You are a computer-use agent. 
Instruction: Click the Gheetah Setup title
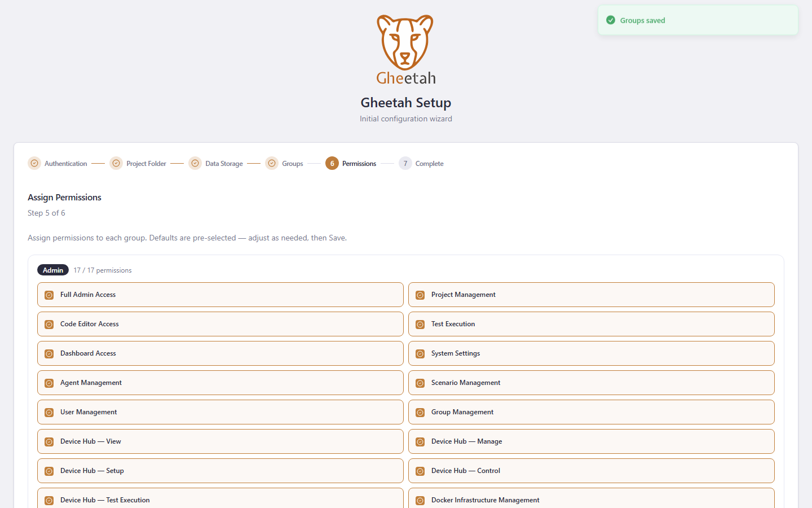point(406,103)
